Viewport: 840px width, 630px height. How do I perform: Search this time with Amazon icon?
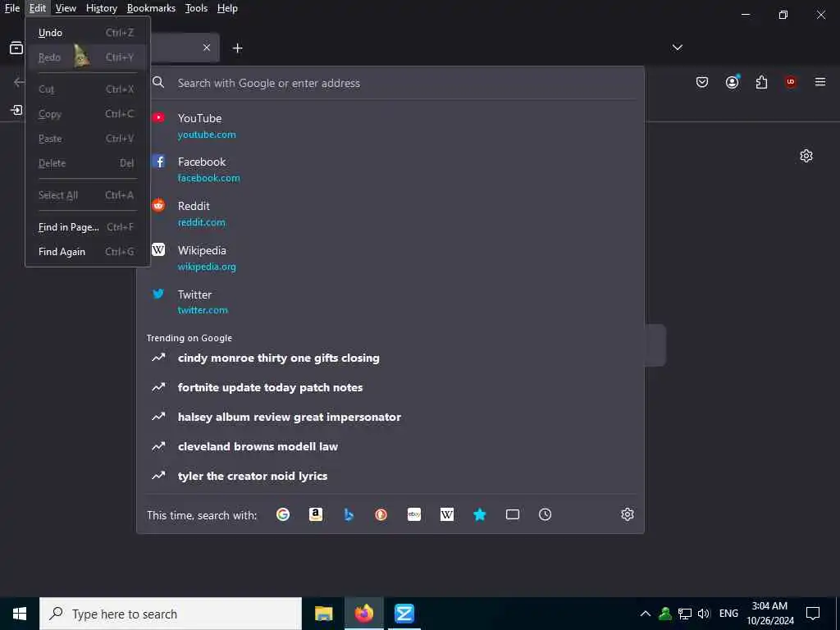point(316,515)
